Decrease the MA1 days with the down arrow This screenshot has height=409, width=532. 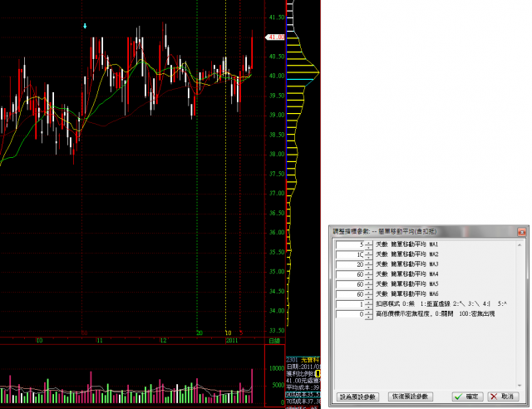(369, 247)
